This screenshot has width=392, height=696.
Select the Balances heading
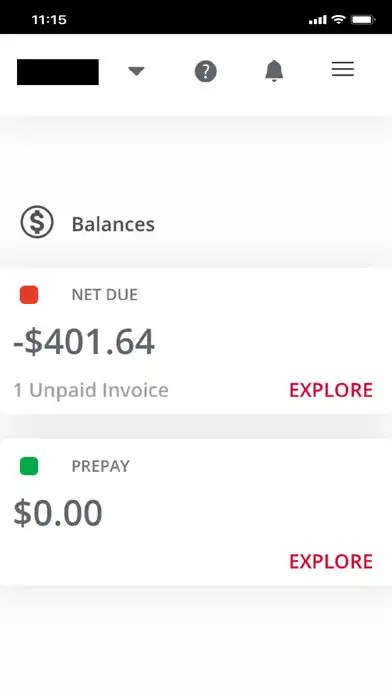coord(113,224)
